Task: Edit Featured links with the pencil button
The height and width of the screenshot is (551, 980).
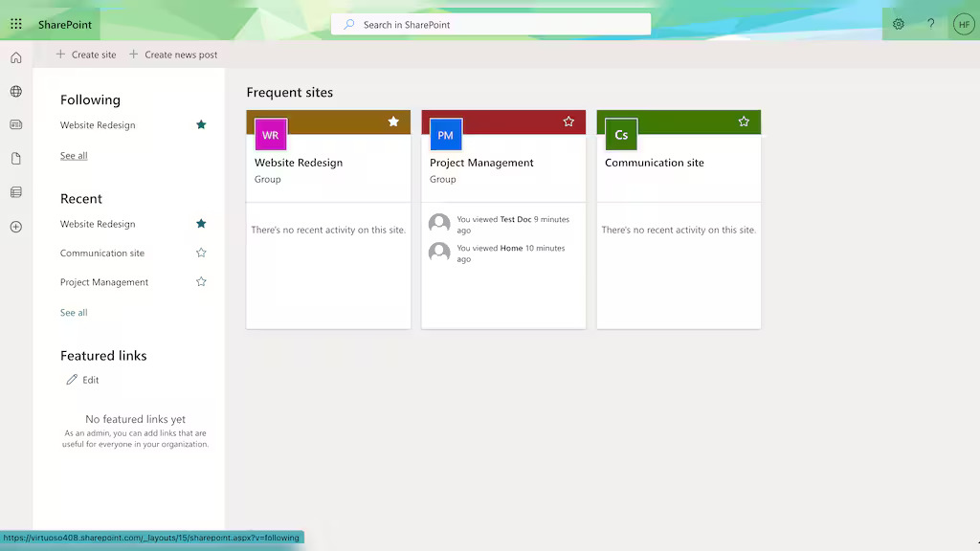Action: point(82,380)
